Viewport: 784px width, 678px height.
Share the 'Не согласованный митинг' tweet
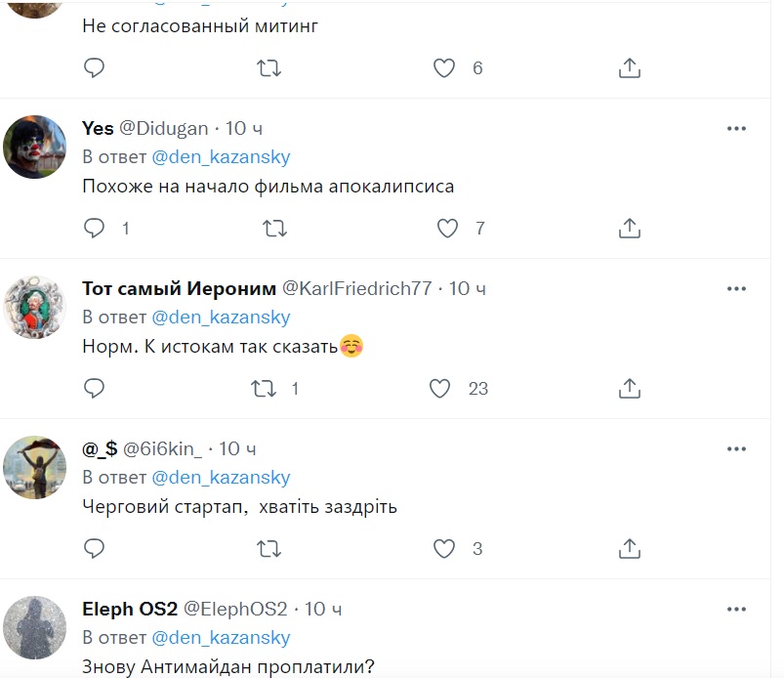pyautogui.click(x=630, y=68)
